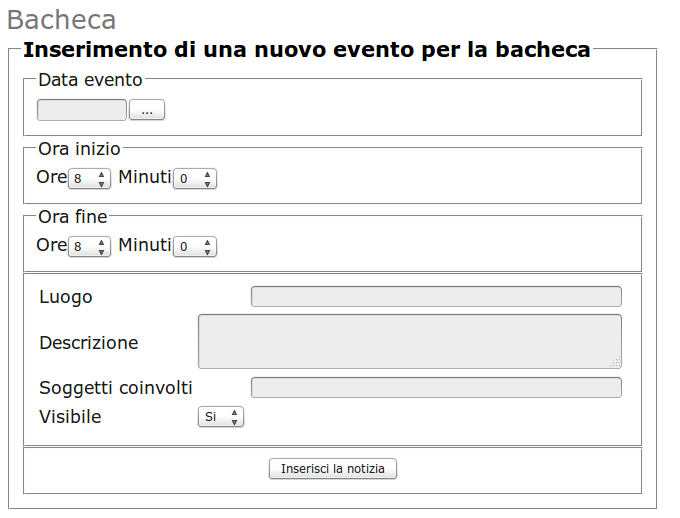Open the Ora inizio Minuti dropdown
Viewport: 680px width, 518px height.
(x=194, y=178)
